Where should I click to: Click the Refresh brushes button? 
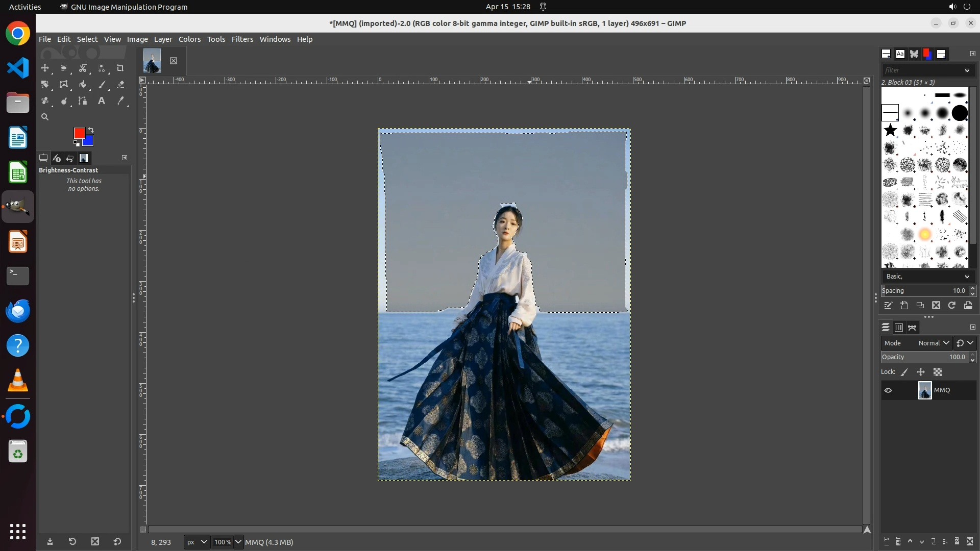click(x=952, y=305)
